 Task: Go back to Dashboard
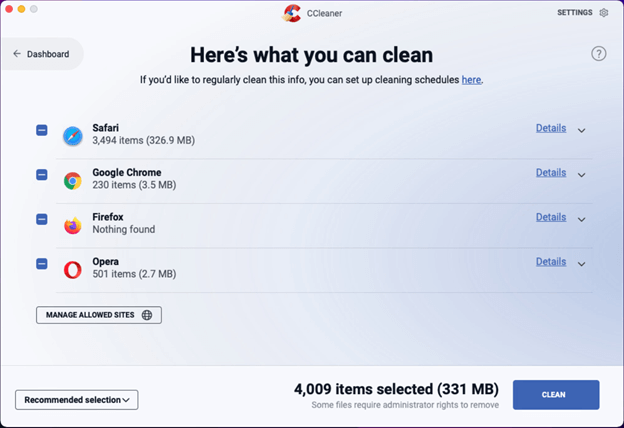coord(41,54)
